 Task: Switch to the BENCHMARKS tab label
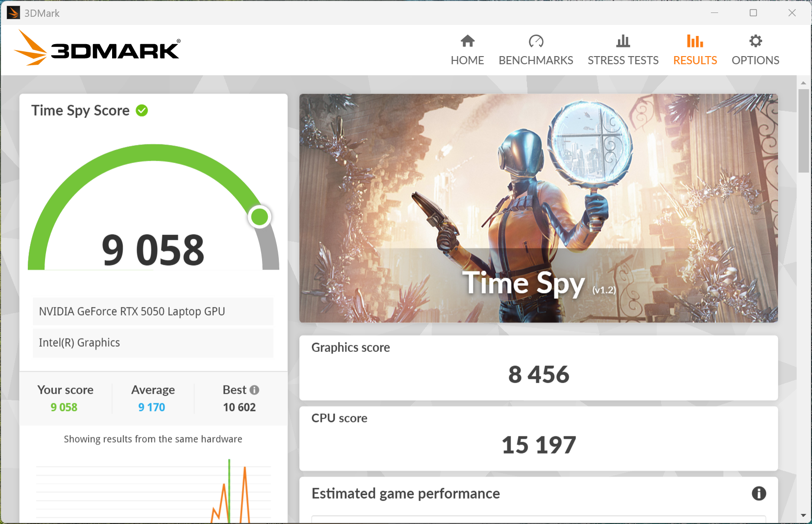[x=536, y=60]
